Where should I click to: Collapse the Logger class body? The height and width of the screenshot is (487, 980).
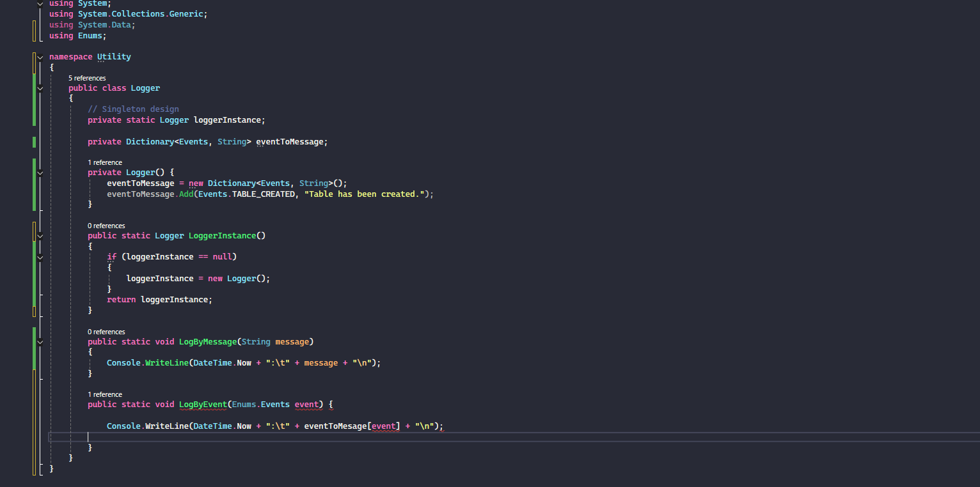[39, 88]
